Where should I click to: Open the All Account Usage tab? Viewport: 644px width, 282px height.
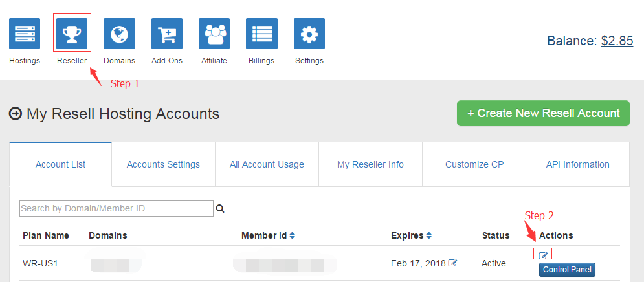[x=267, y=164]
